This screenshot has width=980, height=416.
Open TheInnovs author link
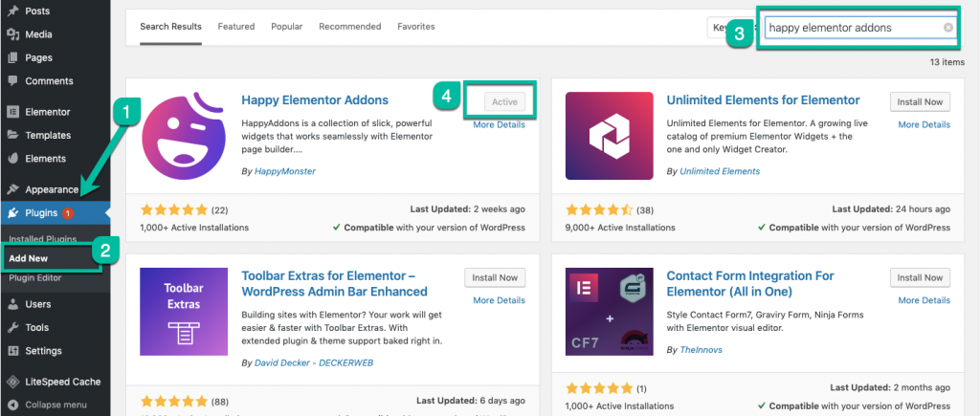click(701, 350)
